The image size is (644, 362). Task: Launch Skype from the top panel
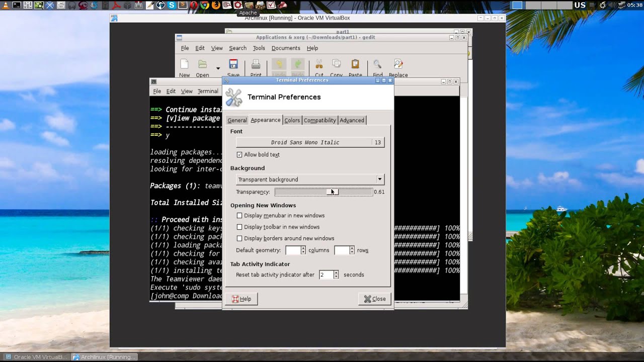pos(172,5)
